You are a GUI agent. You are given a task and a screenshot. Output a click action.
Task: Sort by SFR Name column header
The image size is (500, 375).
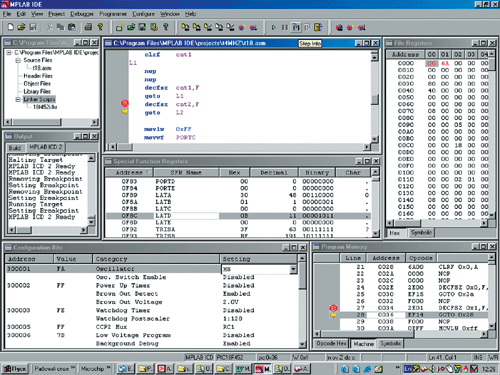[x=186, y=172]
